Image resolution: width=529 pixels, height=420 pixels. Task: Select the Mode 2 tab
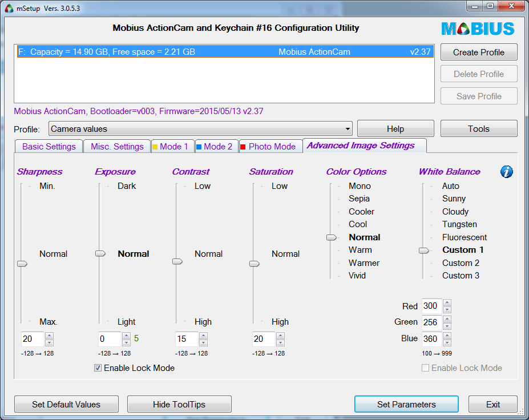217,147
